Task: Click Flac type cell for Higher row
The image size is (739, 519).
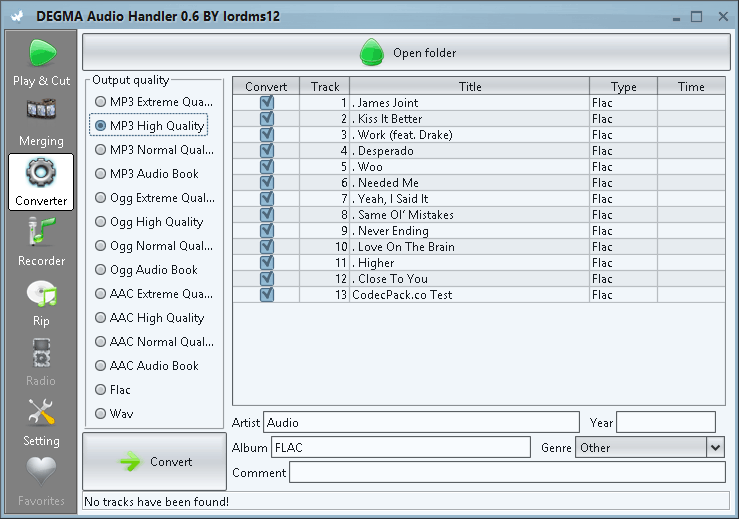Action: [x=623, y=263]
